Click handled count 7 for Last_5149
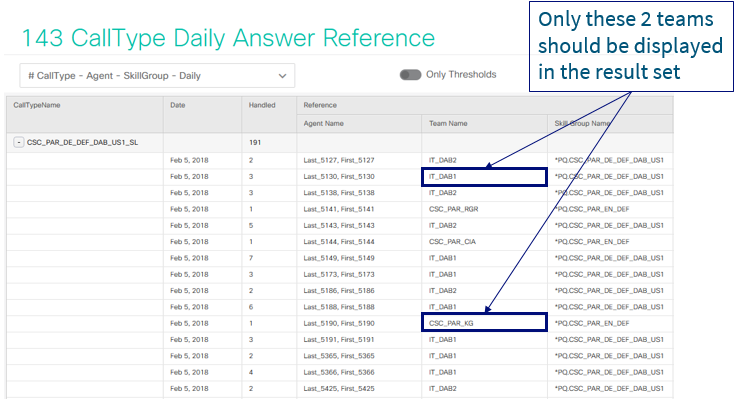This screenshot has height=402, width=735. tap(251, 258)
